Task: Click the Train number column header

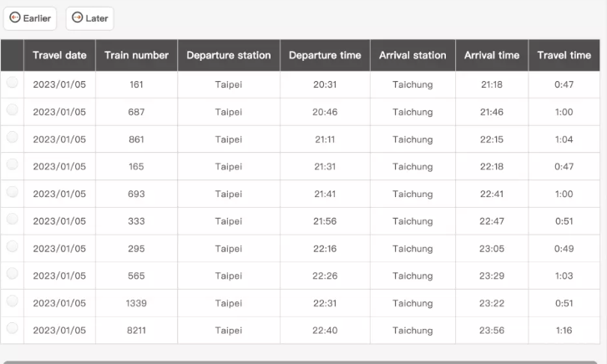Action: point(136,55)
